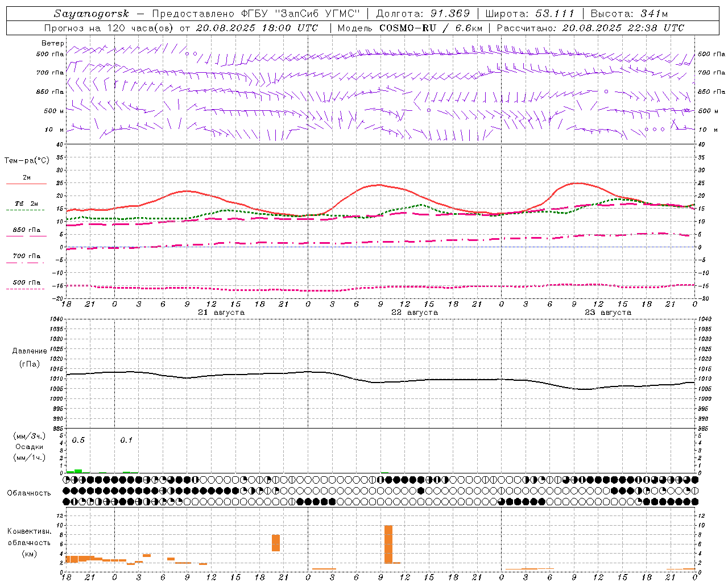Click the '(мм/1ч.)' precipitation unit label
The height and width of the screenshot is (582, 728).
[30, 458]
